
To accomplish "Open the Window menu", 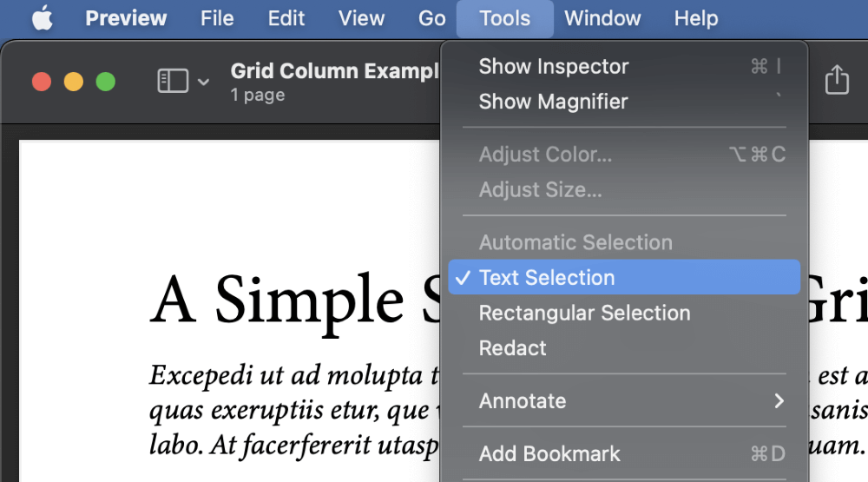I will 602,18.
